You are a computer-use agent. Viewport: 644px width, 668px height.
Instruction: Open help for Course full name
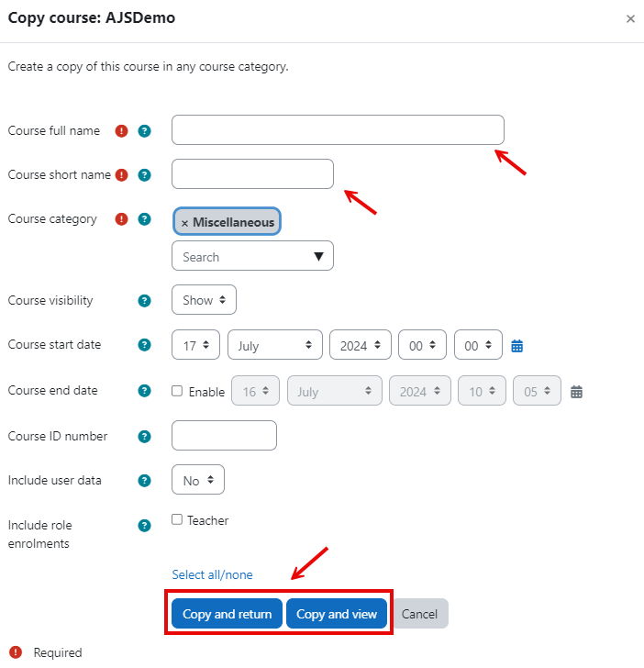(x=144, y=131)
